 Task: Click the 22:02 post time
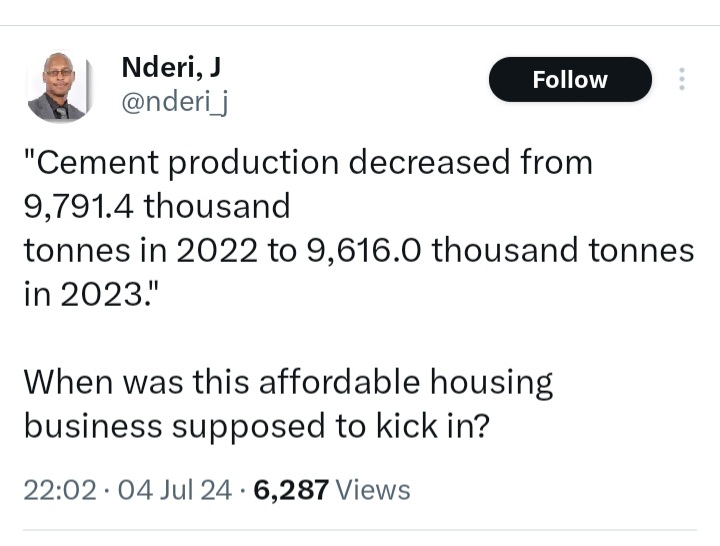pos(59,490)
